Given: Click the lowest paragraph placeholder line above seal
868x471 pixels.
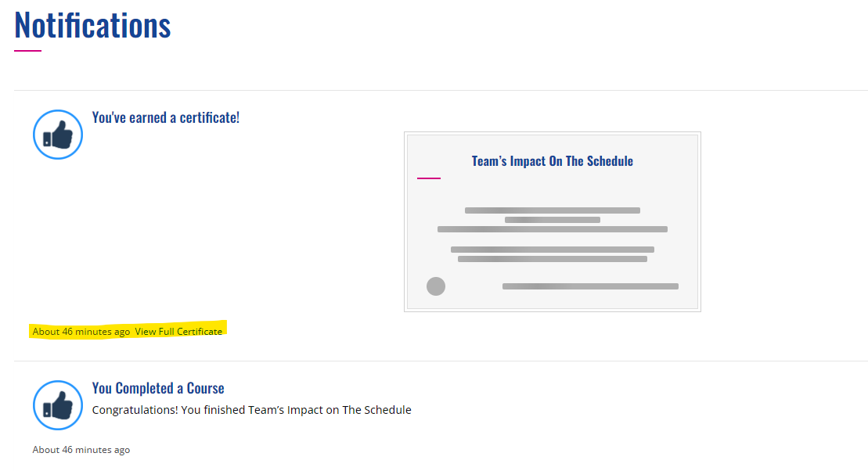Looking at the screenshot, I should tap(553, 259).
